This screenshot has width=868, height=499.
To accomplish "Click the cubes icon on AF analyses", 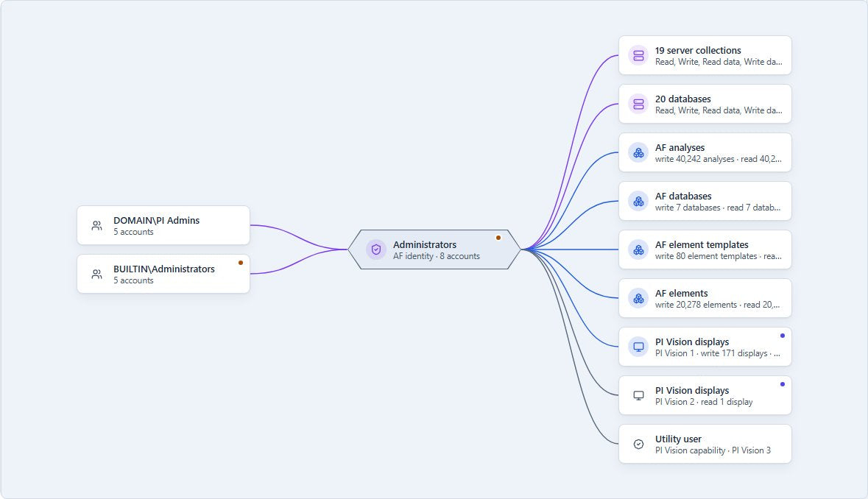I will [x=638, y=152].
